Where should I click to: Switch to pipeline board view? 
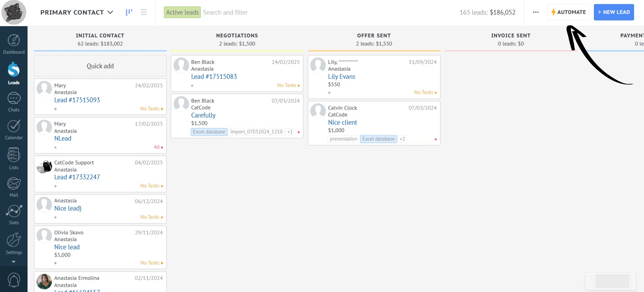129,12
